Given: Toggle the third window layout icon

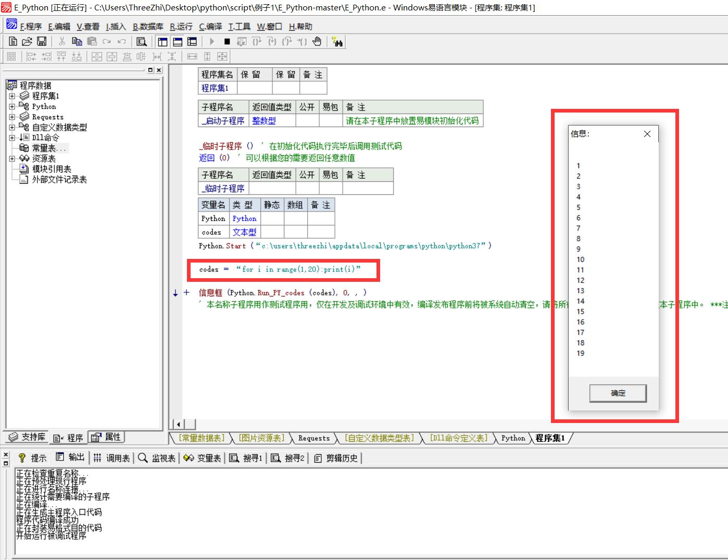Looking at the screenshot, I should (x=192, y=42).
